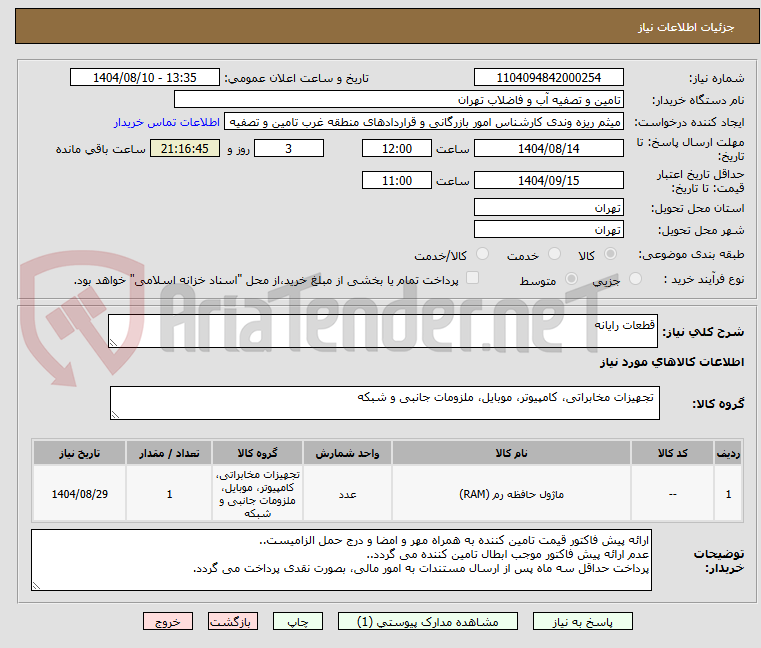This screenshot has width=761, height=648.
Task: Click the تعداد / مقدار column header
Action: 169,453
